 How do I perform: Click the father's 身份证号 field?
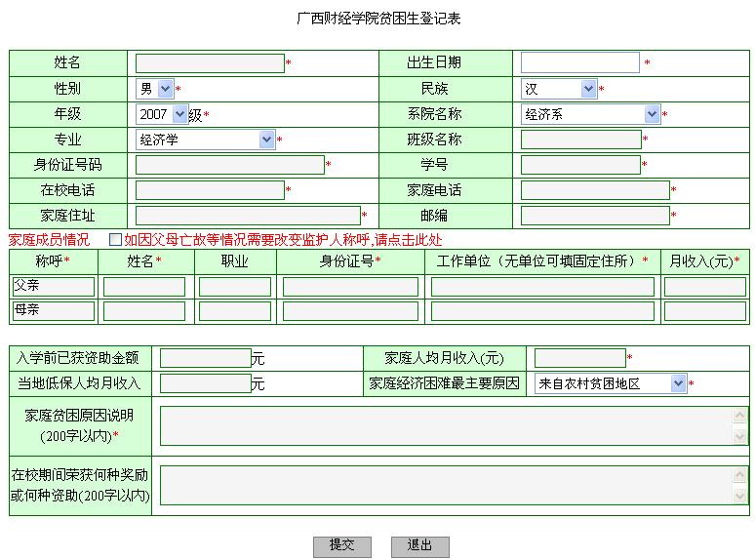click(x=350, y=287)
